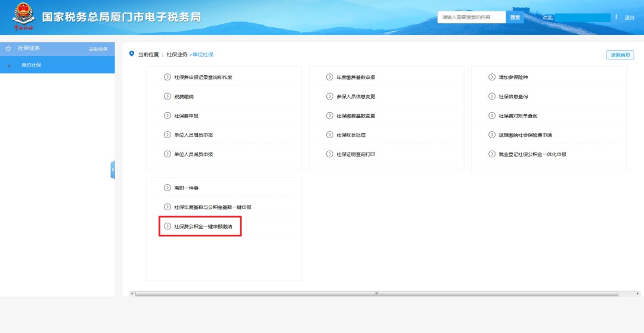This screenshot has width=644, height=333.
Task: Focus the search content input field
Action: 472,17
